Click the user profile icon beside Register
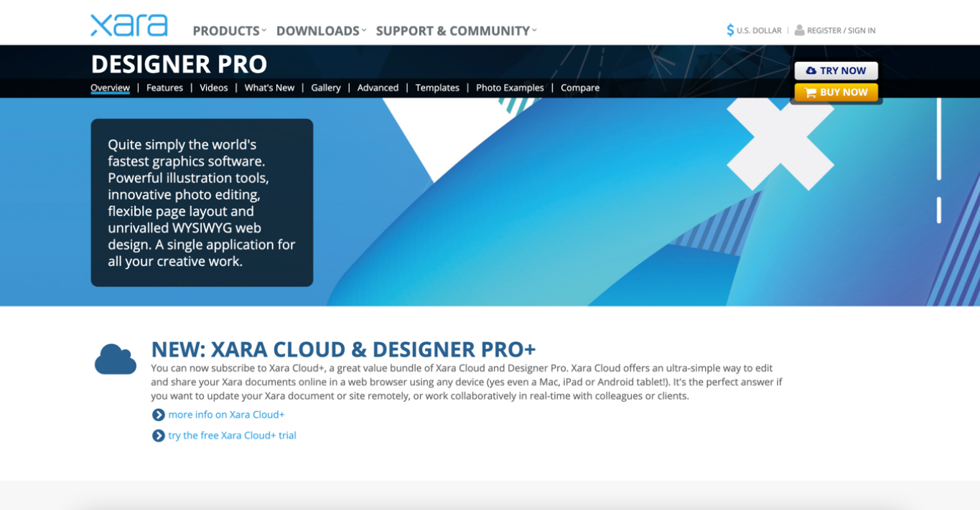This screenshot has height=510, width=980. click(799, 30)
